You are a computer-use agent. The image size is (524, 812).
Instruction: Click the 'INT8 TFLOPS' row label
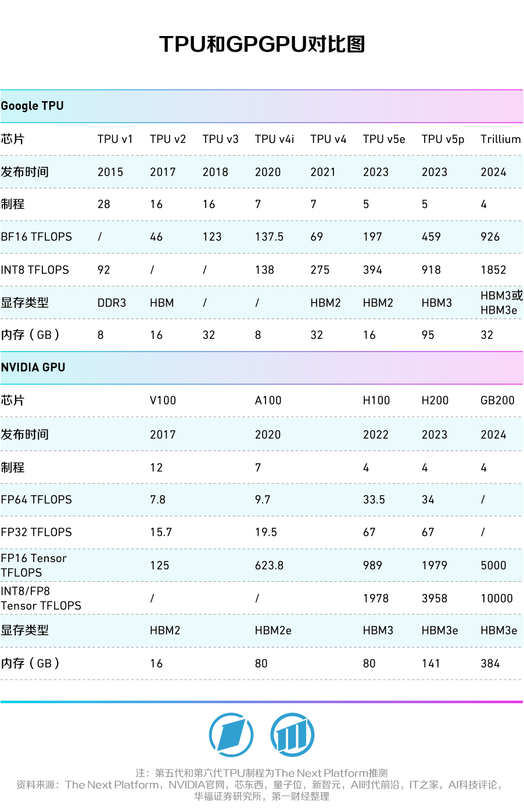click(35, 270)
